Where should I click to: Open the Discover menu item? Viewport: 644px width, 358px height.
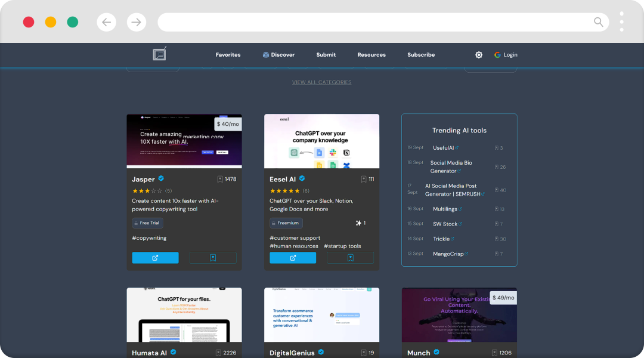click(x=278, y=55)
